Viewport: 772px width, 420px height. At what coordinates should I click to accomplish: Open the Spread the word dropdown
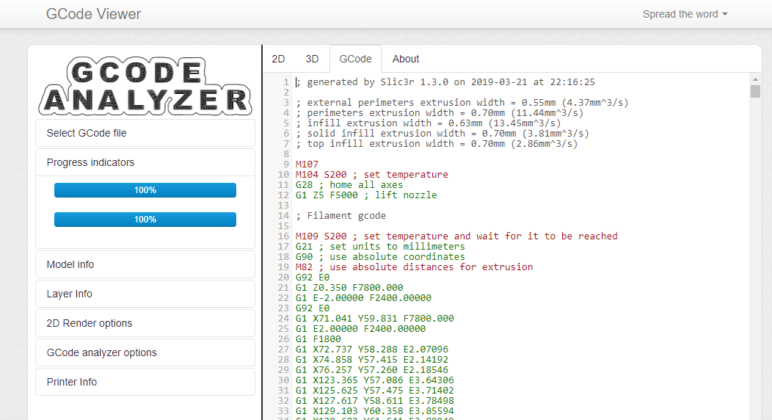coord(685,14)
